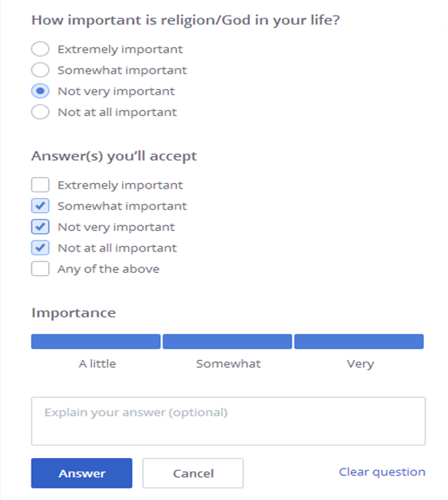Pick 'Not at all important' radio option
This screenshot has height=500, width=448.
coord(40,112)
